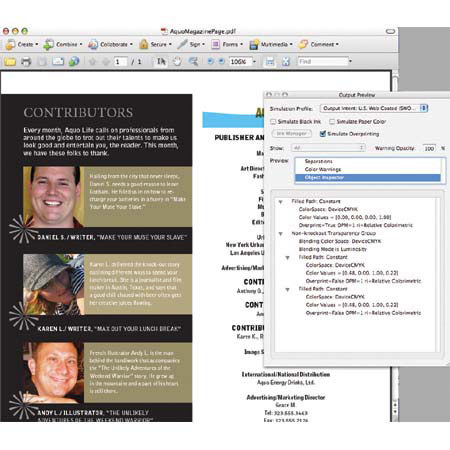This screenshot has height=450, width=450.
Task: Select Object Inspector in the Preview list
Action: pyautogui.click(x=368, y=178)
